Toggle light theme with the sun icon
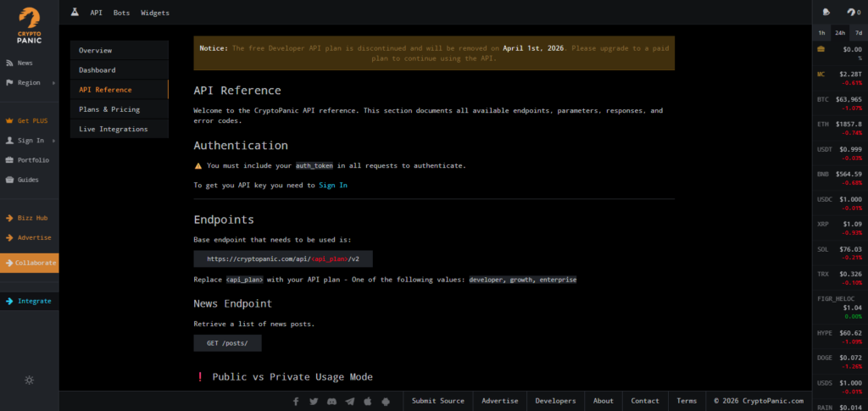 (x=30, y=380)
